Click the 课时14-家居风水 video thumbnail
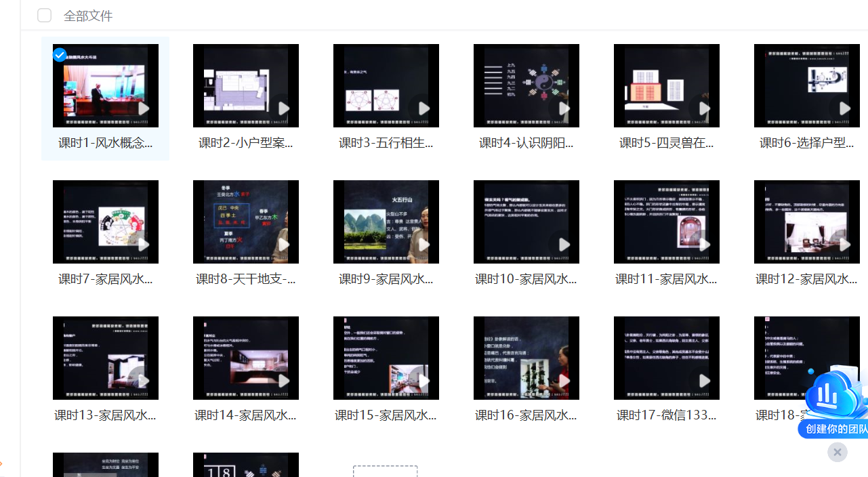Image resolution: width=868 pixels, height=477 pixels. 245,358
